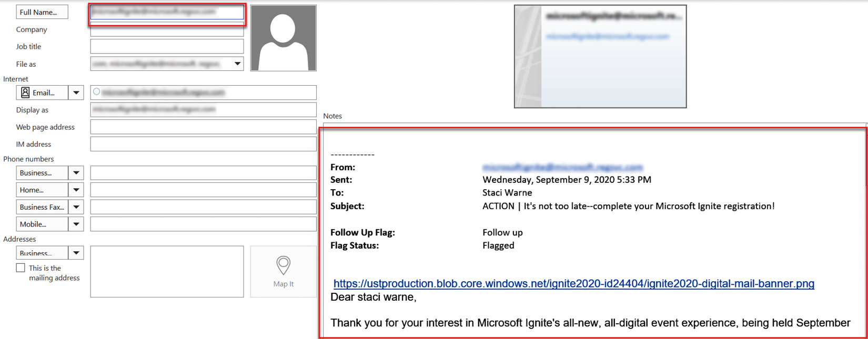Click the business card preview
The image size is (868, 339).
click(600, 56)
